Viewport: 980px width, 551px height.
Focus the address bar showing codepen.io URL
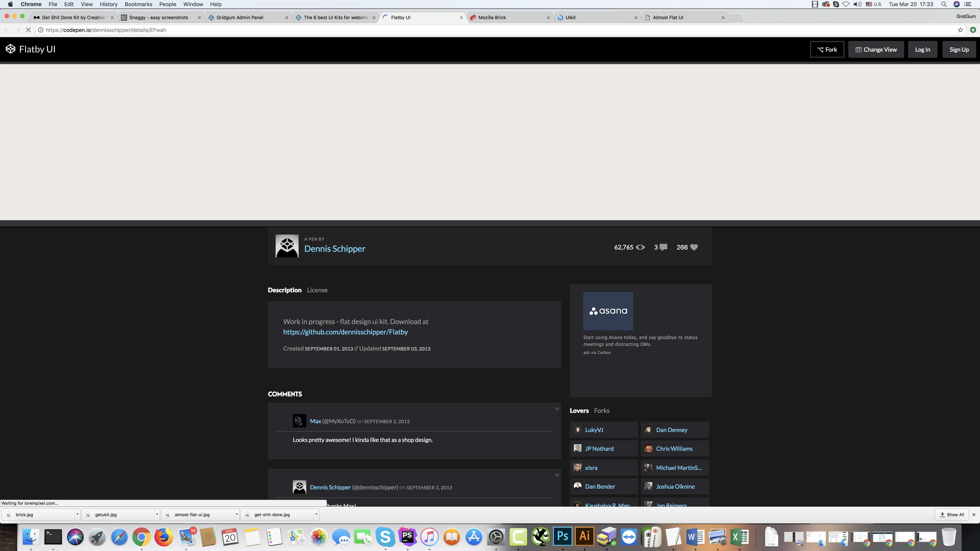(495, 30)
